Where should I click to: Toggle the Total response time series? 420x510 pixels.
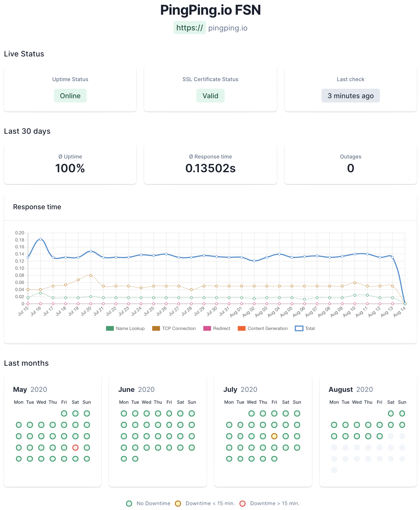pos(305,328)
